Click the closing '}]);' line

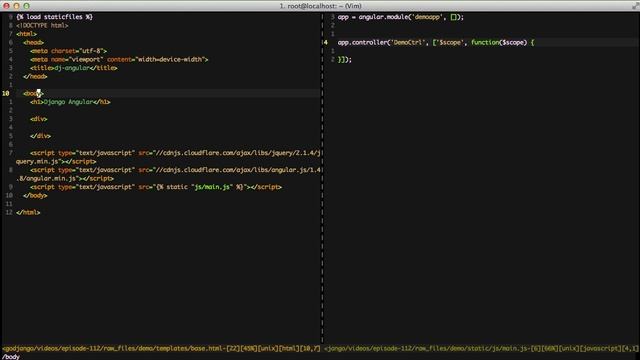tap(344, 60)
